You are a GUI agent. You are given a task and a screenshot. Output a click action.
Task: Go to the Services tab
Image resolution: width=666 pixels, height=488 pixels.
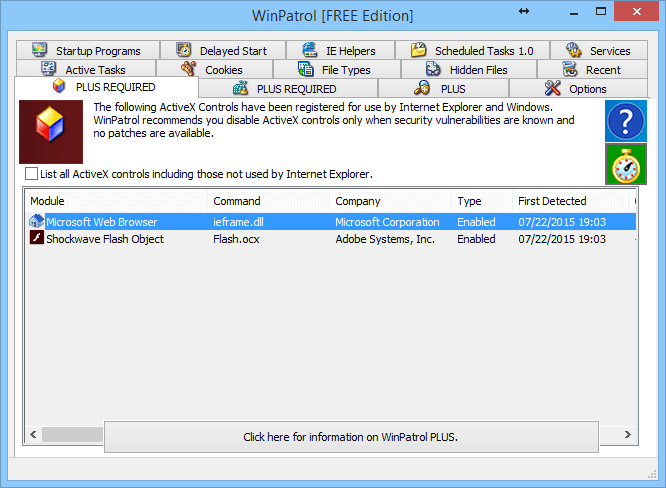[599, 51]
